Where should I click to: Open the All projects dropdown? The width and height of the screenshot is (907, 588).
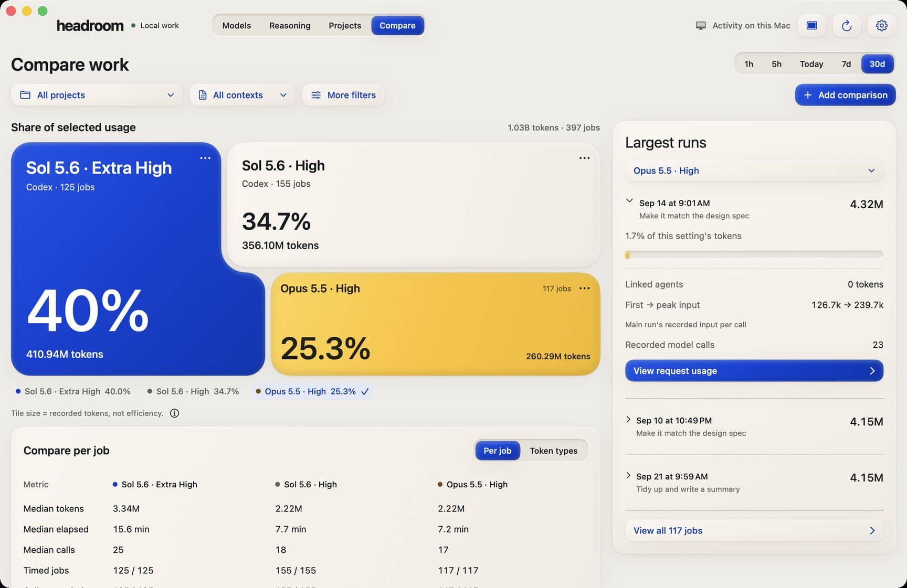coord(97,95)
